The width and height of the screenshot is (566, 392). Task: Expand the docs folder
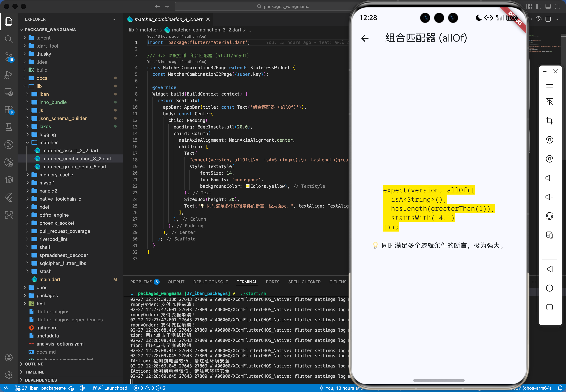tap(42, 78)
